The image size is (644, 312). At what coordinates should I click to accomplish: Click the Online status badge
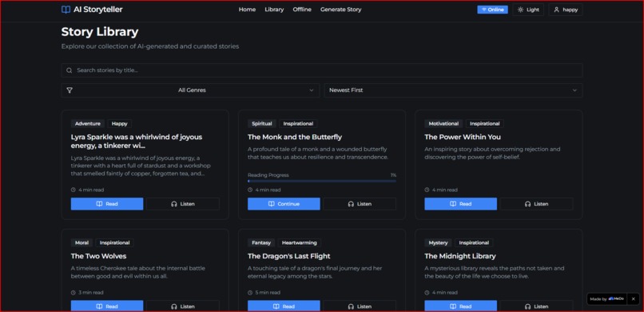pos(492,10)
